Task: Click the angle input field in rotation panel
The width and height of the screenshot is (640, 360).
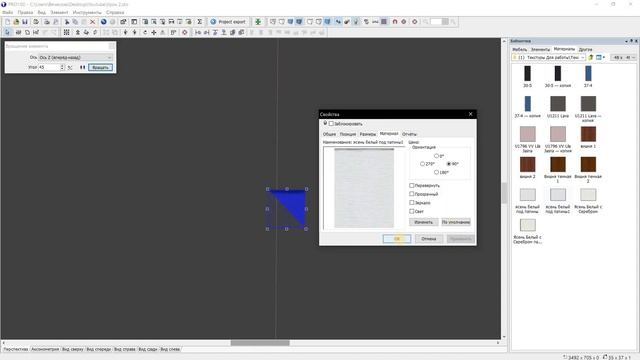Action: (49, 67)
